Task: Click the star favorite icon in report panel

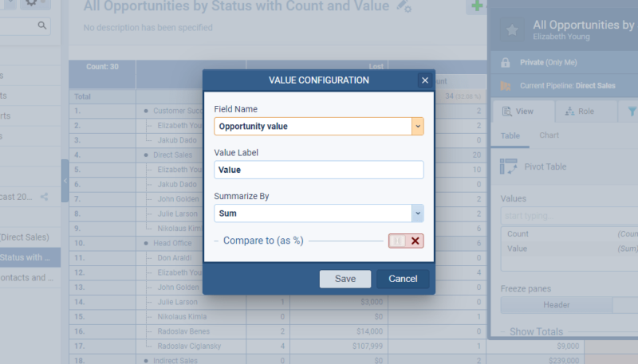Action: pyautogui.click(x=512, y=29)
